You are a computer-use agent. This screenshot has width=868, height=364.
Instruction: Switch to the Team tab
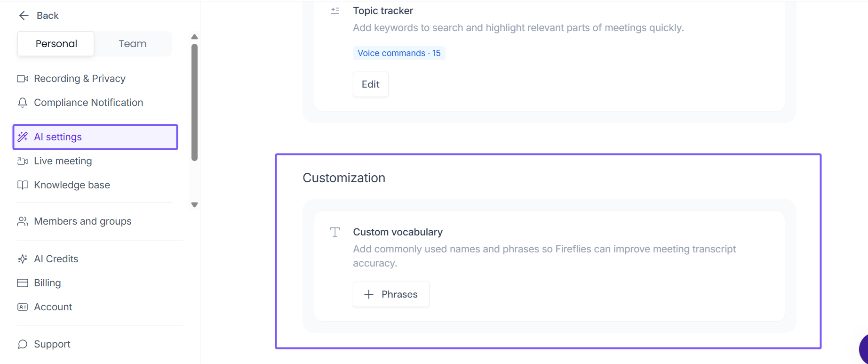(133, 44)
